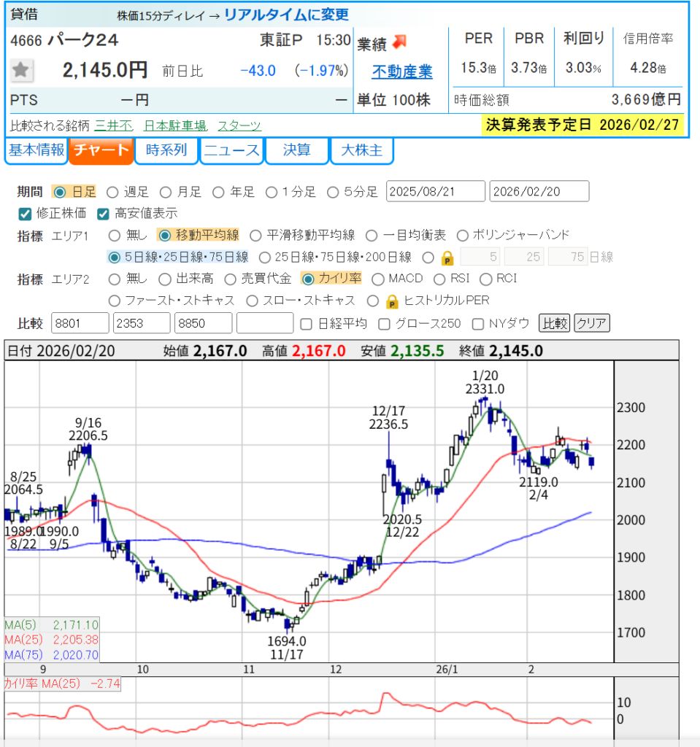Select the 週足 period radio button
Screen dimensions: 700x747
coord(112,192)
